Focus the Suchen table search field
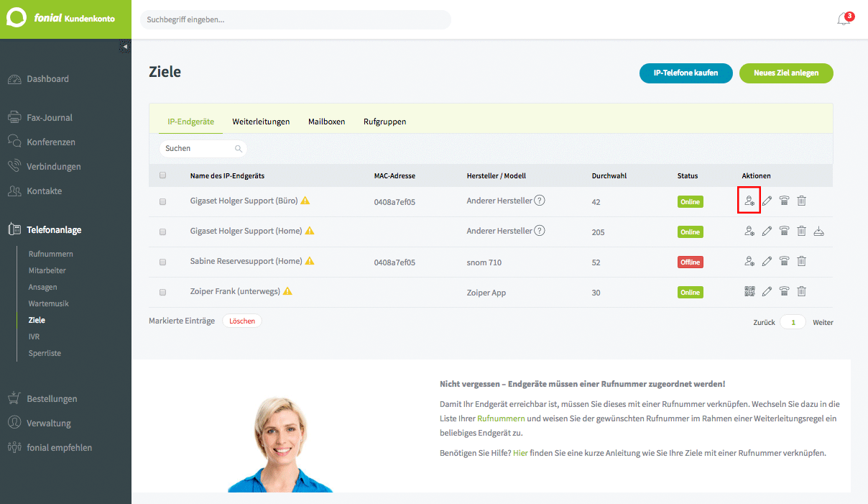The image size is (868, 504). coord(203,148)
